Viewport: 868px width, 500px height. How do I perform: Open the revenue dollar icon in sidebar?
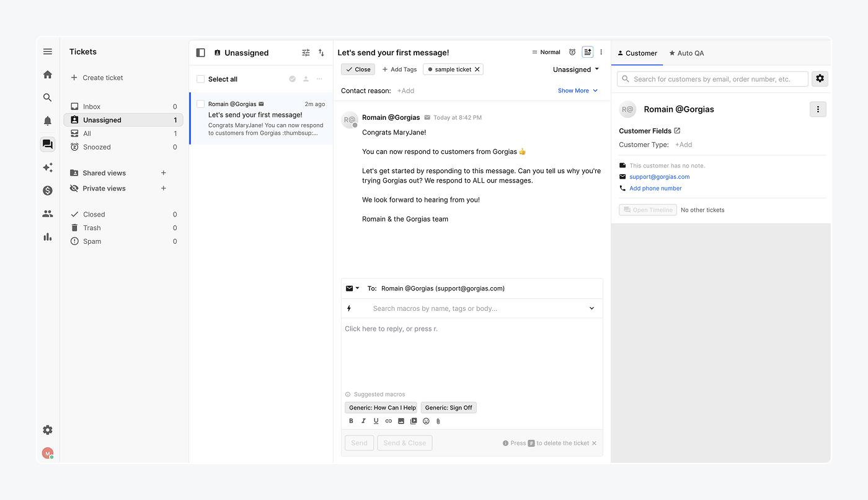(47, 190)
